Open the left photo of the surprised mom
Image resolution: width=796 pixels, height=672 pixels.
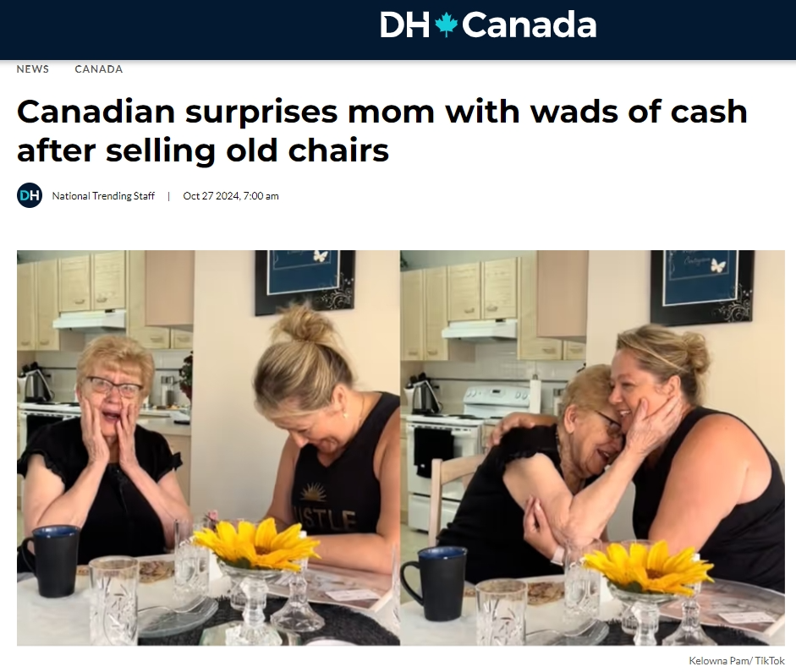208,447
